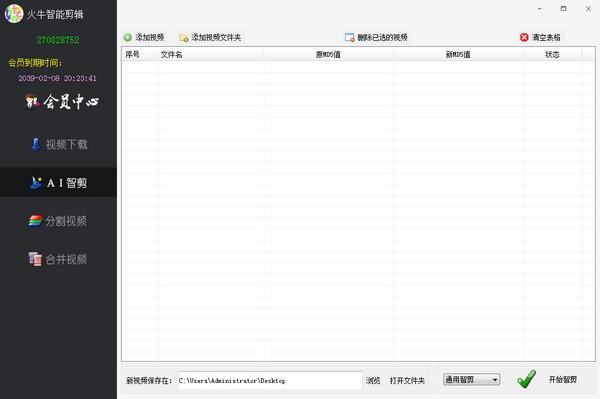Open the 会员中心 member center
This screenshot has width=600, height=399.
[62, 102]
